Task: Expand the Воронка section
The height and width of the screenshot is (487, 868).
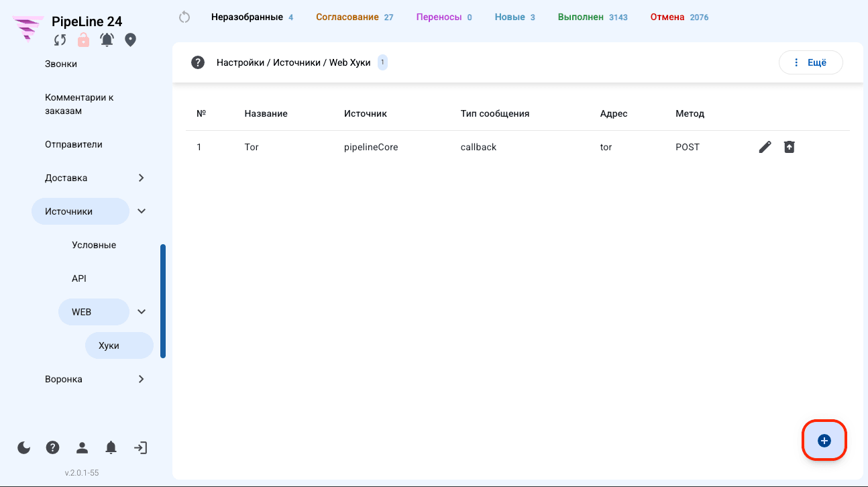Action: pos(141,379)
